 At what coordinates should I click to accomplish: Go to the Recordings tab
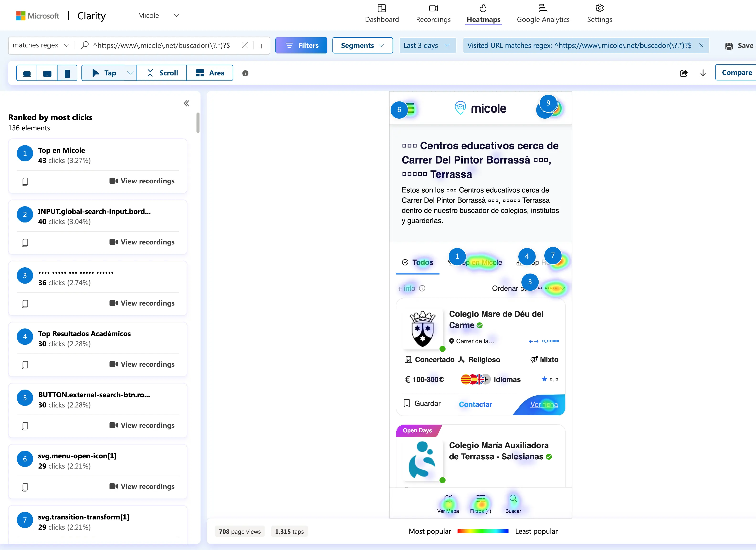click(x=433, y=14)
